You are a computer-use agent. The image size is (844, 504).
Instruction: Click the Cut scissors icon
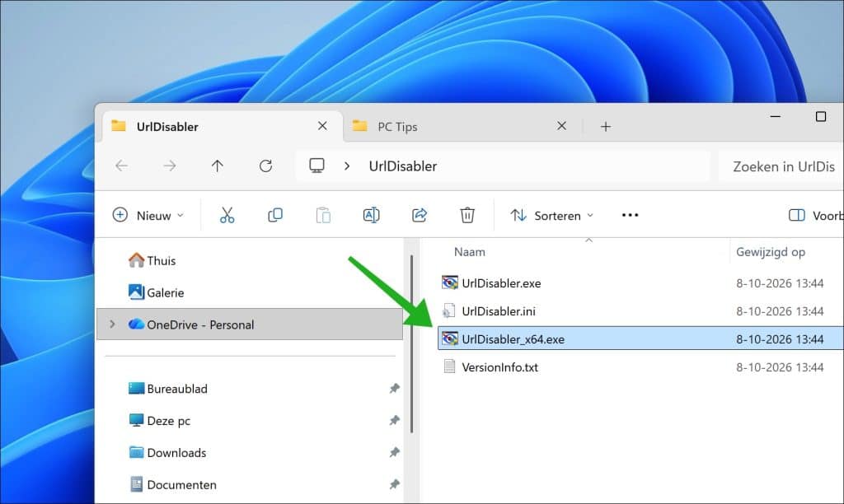(227, 215)
